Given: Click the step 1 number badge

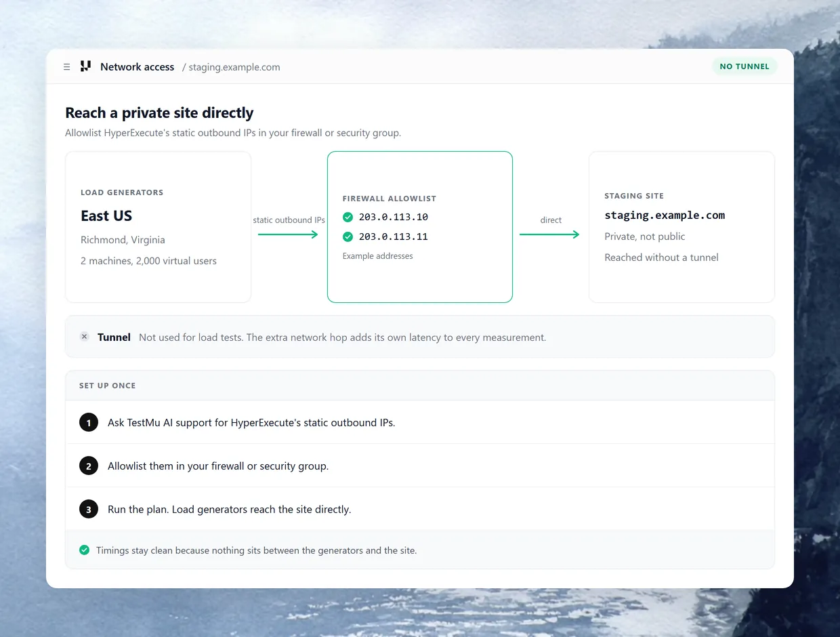Looking at the screenshot, I should pyautogui.click(x=89, y=423).
